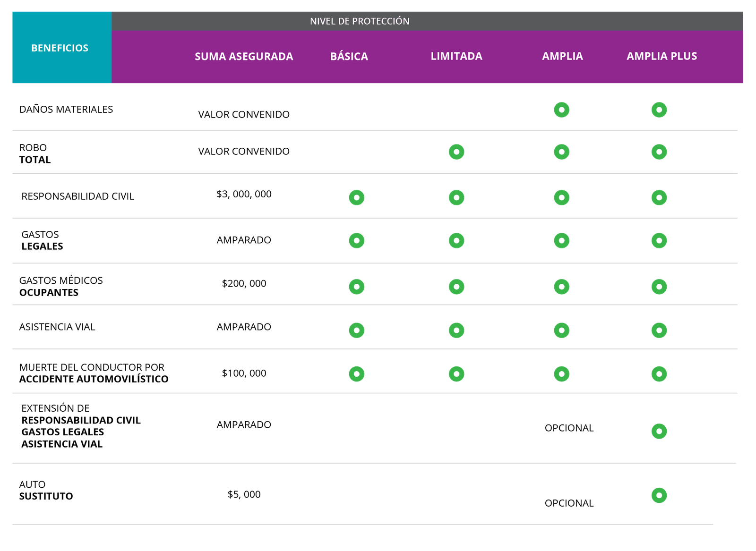Select Extensión de Responsabilidad Civil dot, Amplia Plus

[659, 431]
